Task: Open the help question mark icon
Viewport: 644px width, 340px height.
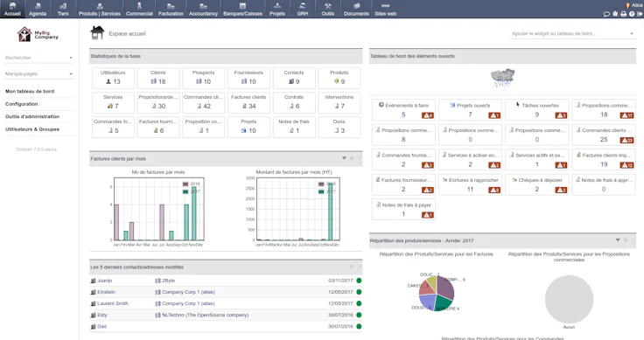Action: pyautogui.click(x=632, y=14)
